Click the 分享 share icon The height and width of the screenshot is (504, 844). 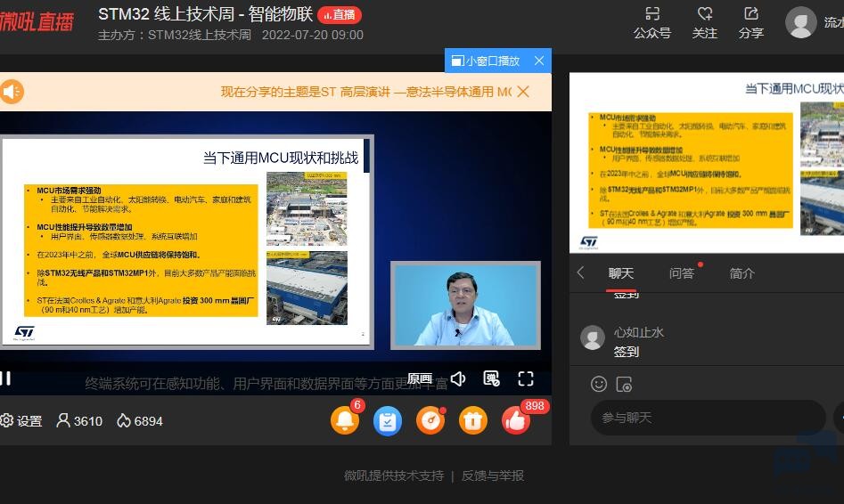click(x=751, y=14)
